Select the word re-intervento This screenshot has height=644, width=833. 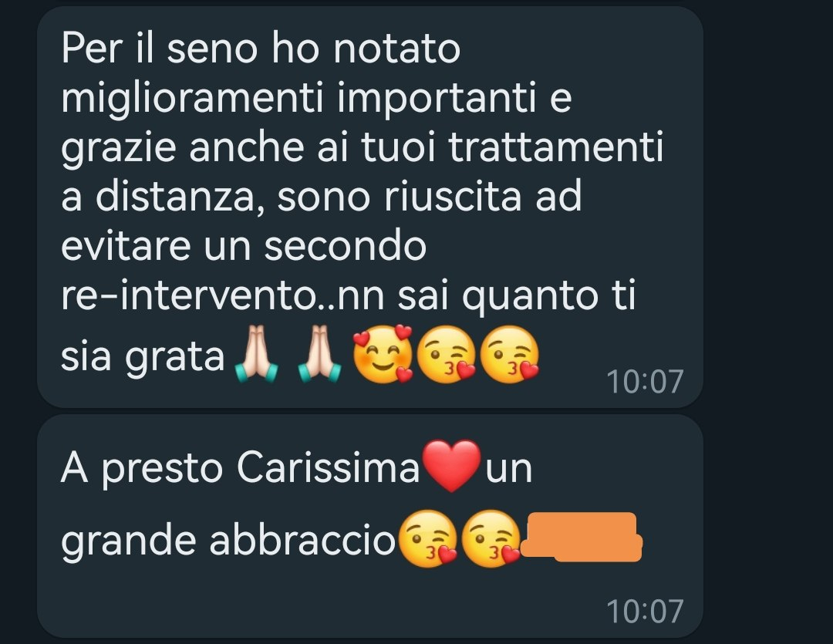(x=188, y=295)
